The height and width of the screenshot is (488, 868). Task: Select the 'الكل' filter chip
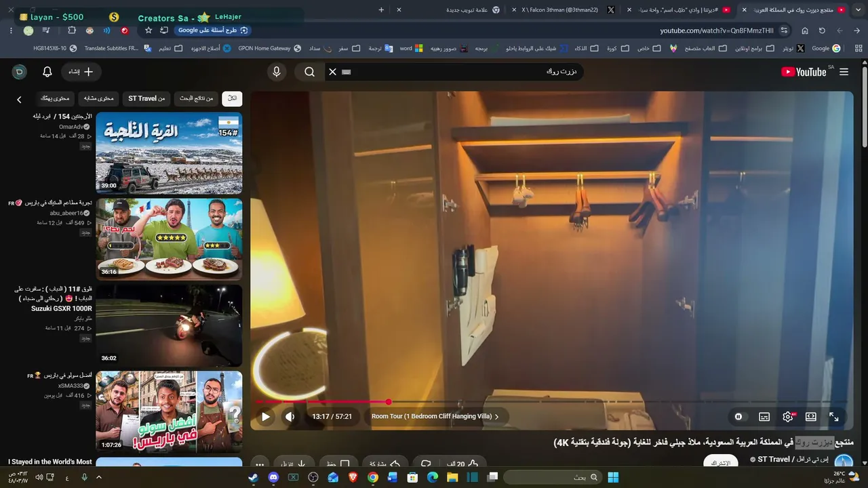[233, 99]
